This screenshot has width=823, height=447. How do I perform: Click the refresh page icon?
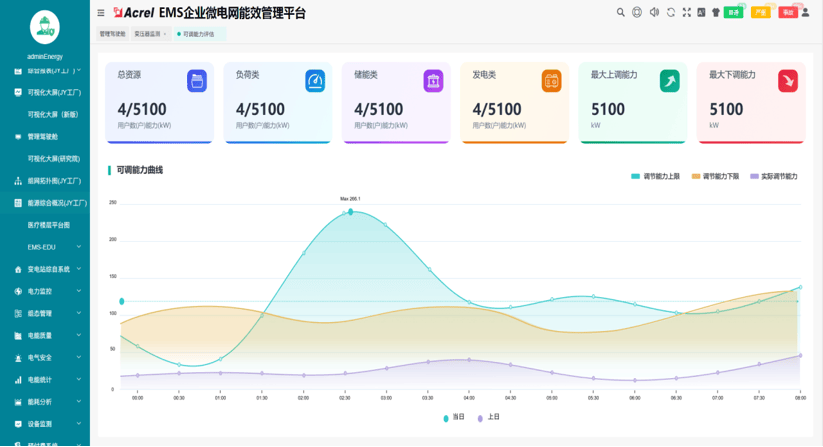pos(671,13)
